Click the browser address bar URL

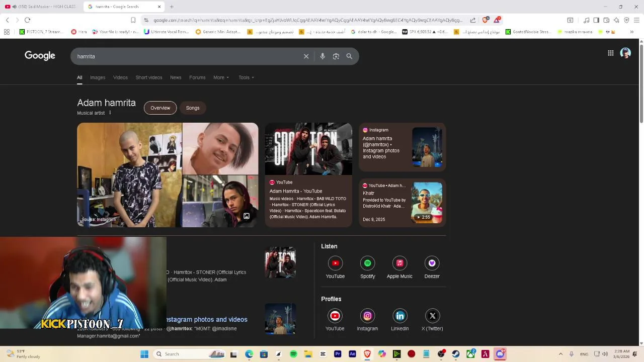pos(307,20)
